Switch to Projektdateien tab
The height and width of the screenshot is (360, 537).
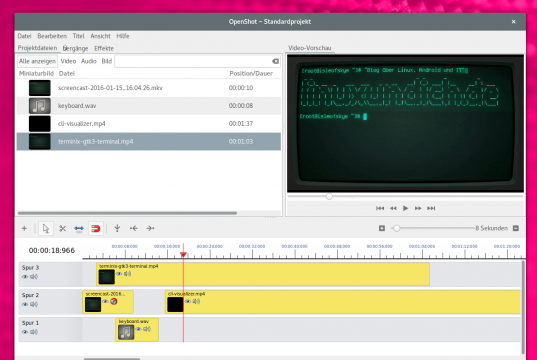click(x=37, y=48)
